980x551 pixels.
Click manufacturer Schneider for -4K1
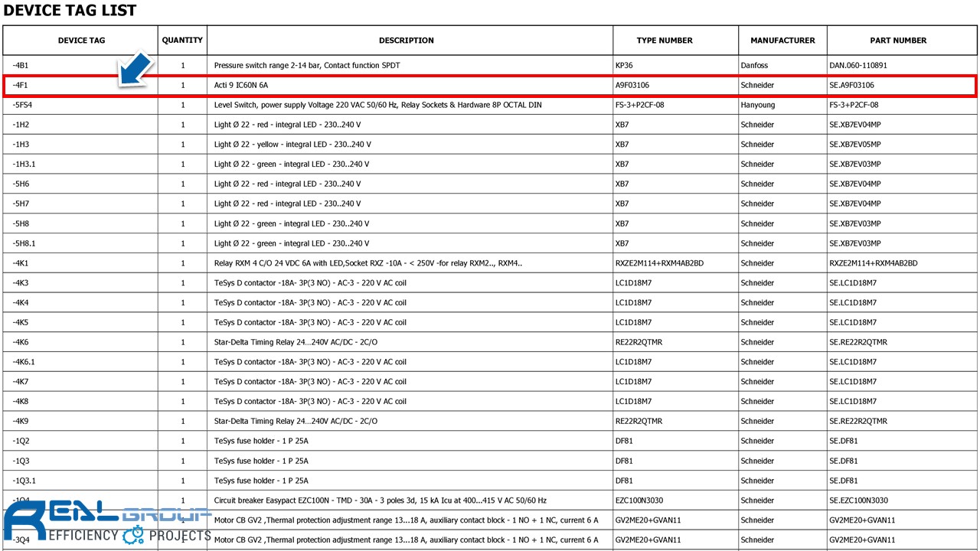pyautogui.click(x=757, y=263)
